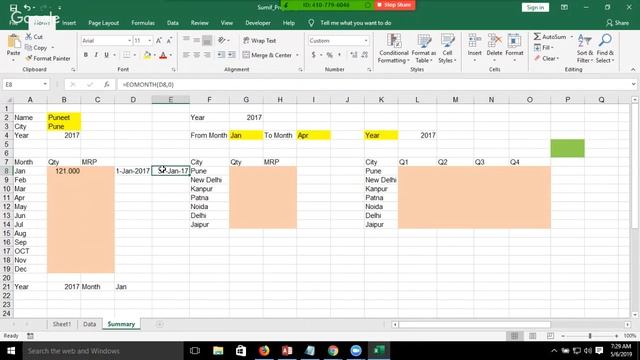The height and width of the screenshot is (360, 640).
Task: Toggle Underline formatting
Action: tap(107, 55)
